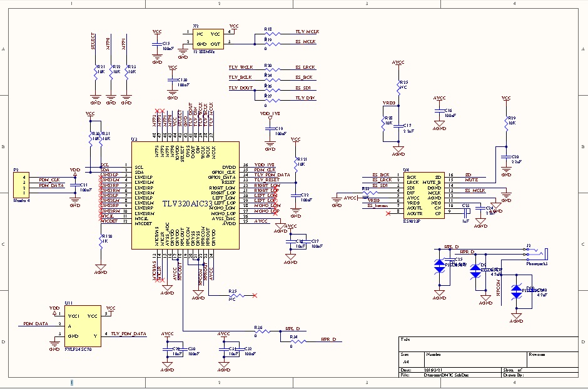
Task: Click resistor R36 on HPL_D line
Action: point(261,331)
